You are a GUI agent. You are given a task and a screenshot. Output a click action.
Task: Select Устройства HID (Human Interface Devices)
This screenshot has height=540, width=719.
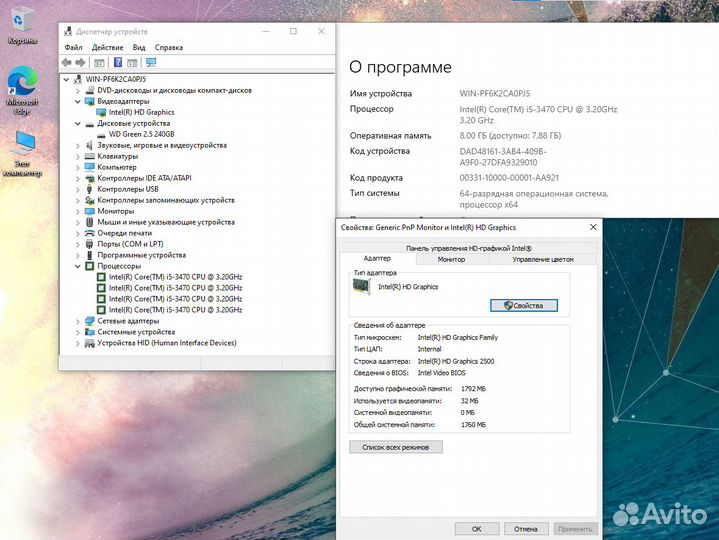pyautogui.click(x=166, y=343)
